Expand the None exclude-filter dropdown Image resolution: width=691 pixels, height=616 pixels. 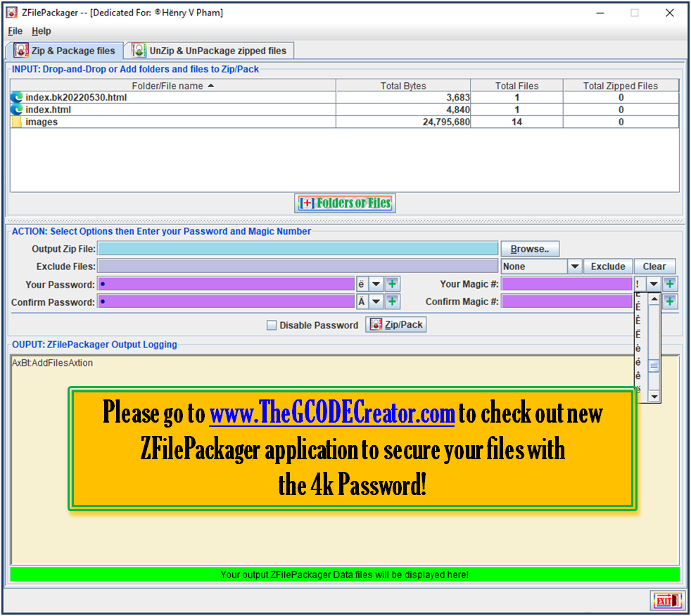coord(575,267)
